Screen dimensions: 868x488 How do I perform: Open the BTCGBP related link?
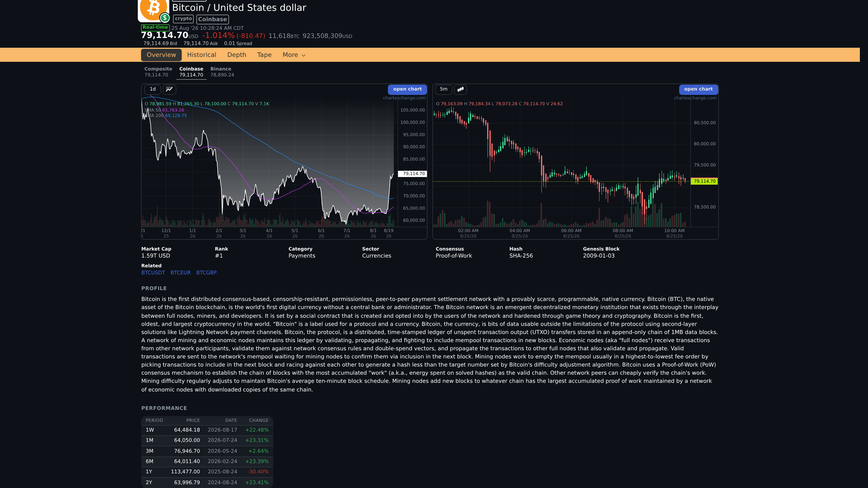(206, 272)
